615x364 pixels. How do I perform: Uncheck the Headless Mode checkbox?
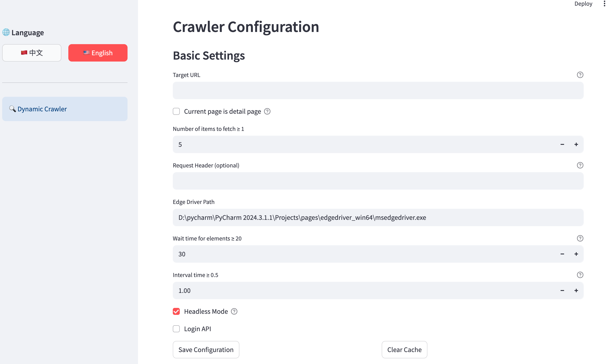pyautogui.click(x=176, y=312)
